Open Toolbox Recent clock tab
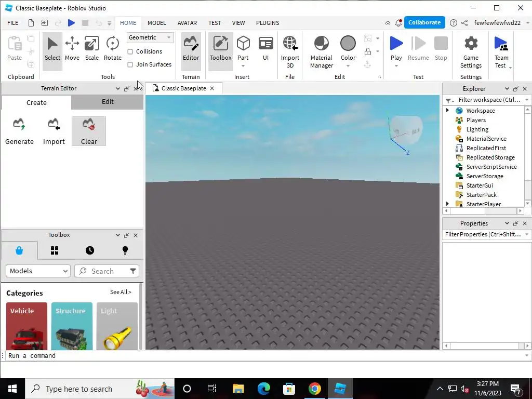The width and height of the screenshot is (532, 399). (89, 250)
